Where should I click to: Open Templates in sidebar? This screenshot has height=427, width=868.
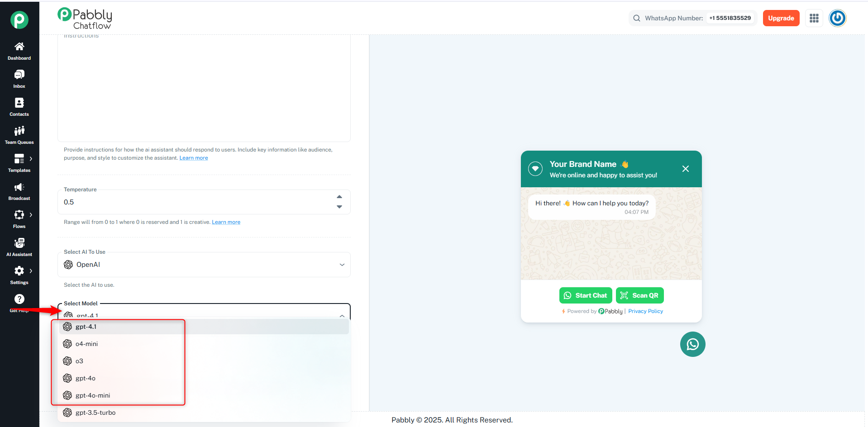(19, 163)
